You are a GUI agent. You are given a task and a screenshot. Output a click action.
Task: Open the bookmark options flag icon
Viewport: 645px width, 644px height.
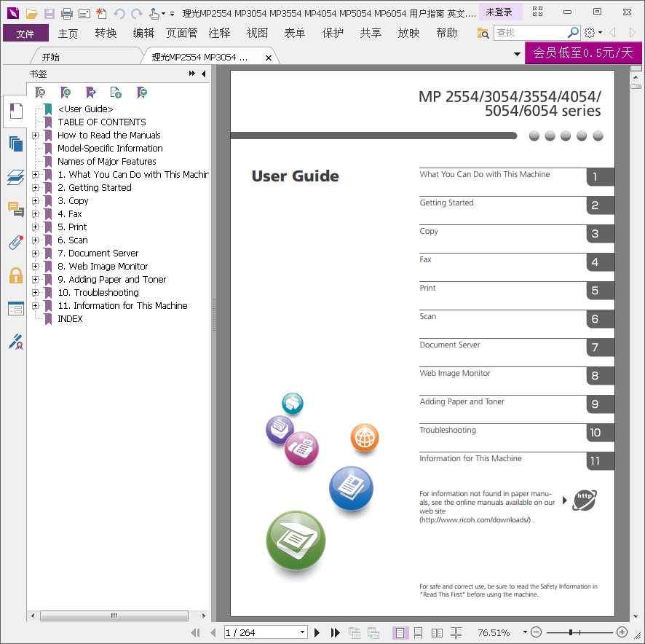[142, 93]
